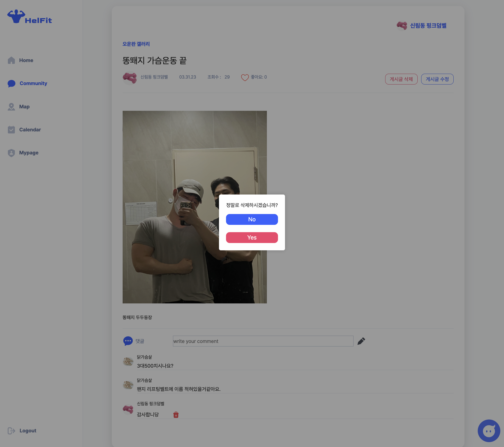Viewport: 504px width, 447px height.
Task: Click the post date 03.31.23
Action: coord(188,77)
